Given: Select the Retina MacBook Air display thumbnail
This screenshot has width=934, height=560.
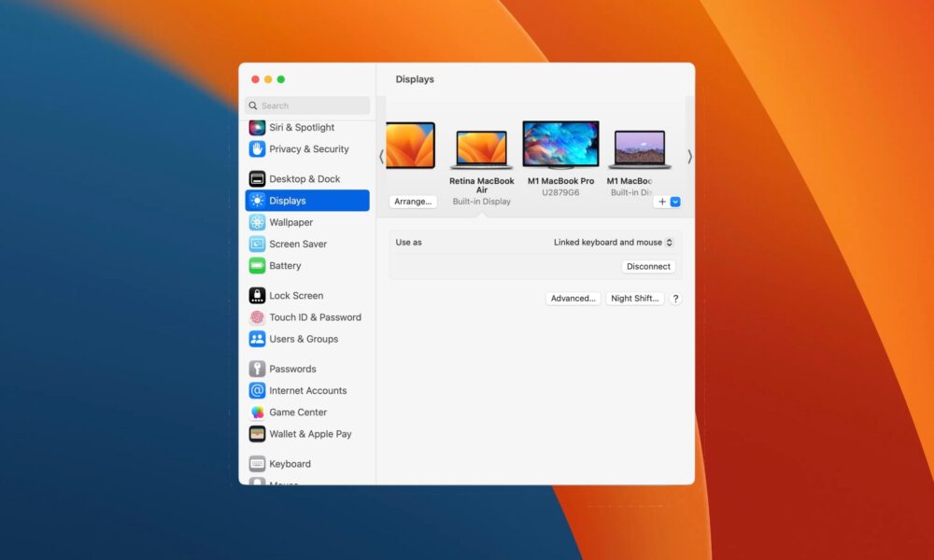Looking at the screenshot, I should [481, 149].
